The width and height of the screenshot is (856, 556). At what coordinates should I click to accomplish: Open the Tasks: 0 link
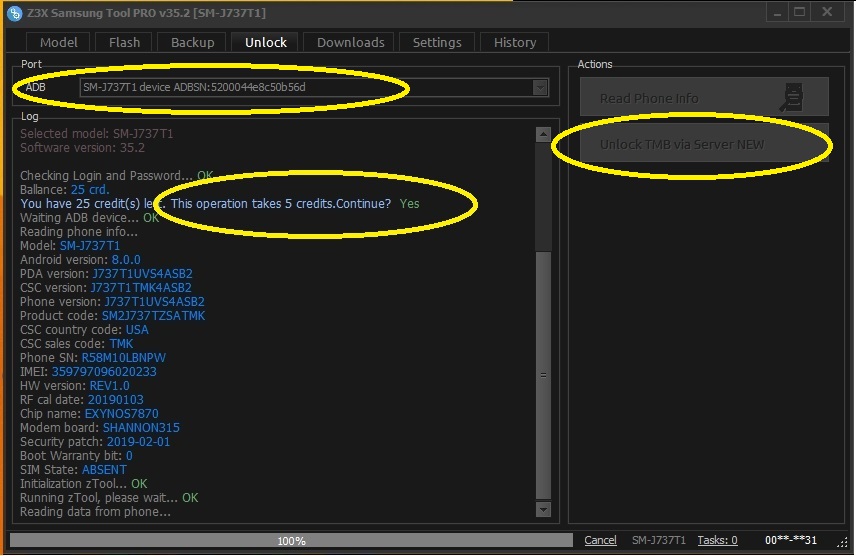717,540
